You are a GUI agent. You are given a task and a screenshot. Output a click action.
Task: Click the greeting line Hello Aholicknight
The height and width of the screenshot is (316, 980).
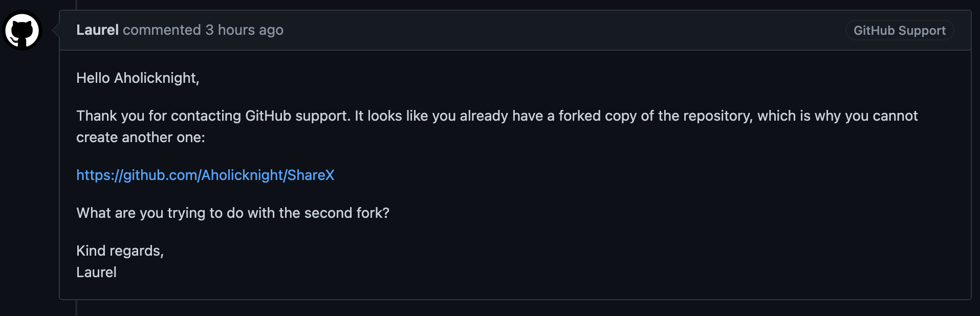(138, 78)
